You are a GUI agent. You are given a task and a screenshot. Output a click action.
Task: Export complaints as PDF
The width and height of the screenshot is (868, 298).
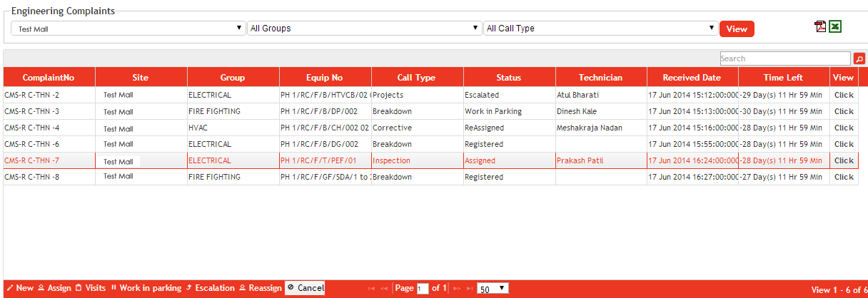coord(820,26)
